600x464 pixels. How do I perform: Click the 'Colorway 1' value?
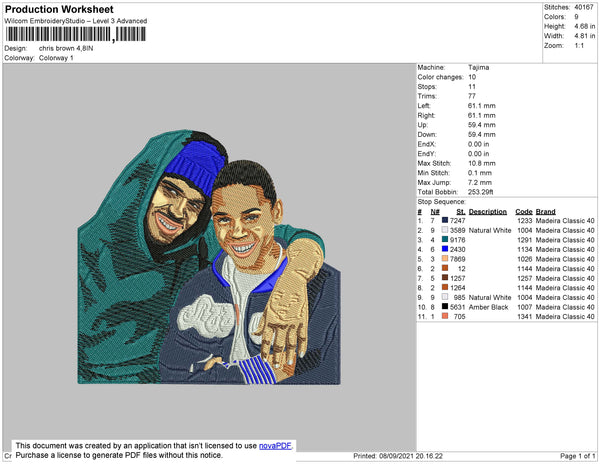coord(56,58)
